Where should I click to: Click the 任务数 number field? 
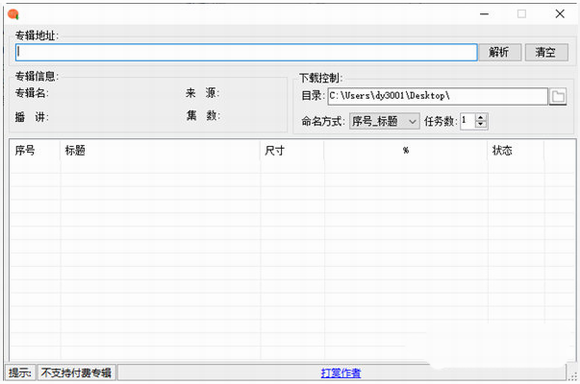(x=468, y=121)
